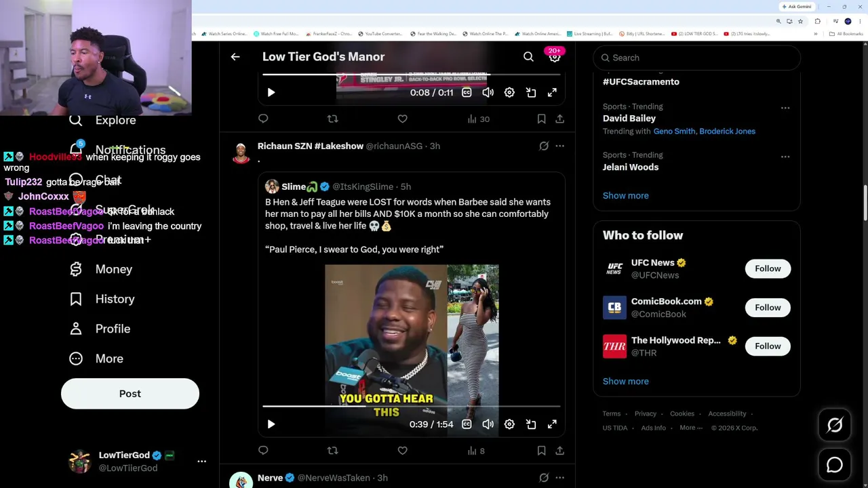This screenshot has width=868, height=488.
Task: Like the post with 30 views
Action: [402, 119]
